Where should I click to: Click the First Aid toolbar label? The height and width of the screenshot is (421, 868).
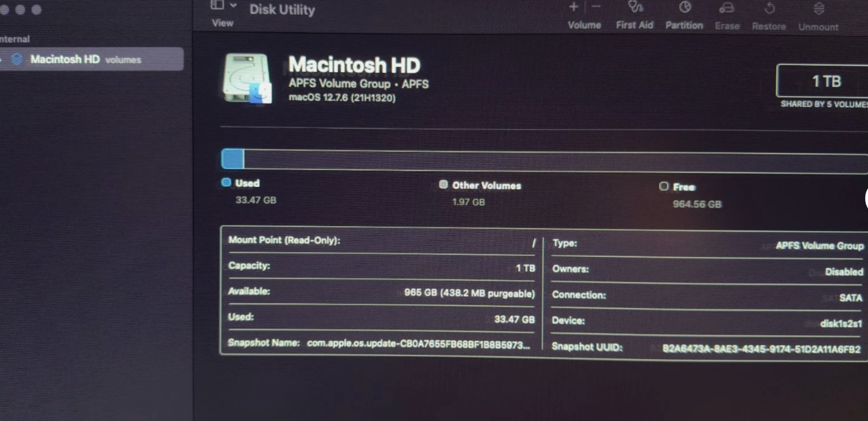(x=635, y=25)
